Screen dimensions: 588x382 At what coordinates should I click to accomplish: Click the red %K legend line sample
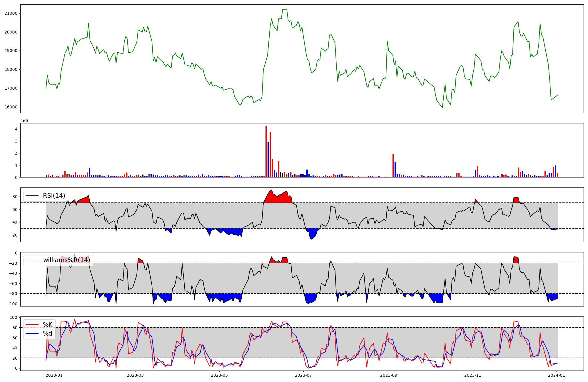32,325
